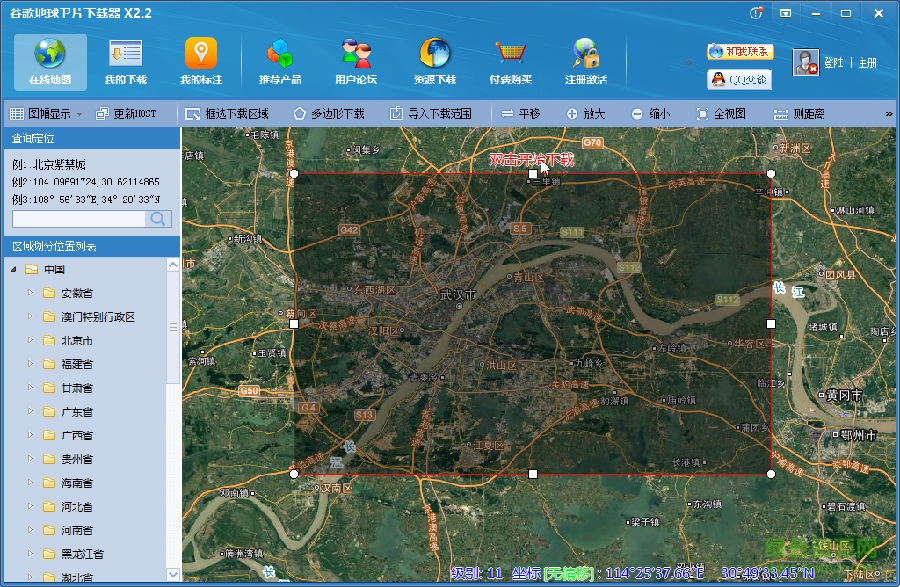
Task: Click the location search input field
Action: coord(79,219)
